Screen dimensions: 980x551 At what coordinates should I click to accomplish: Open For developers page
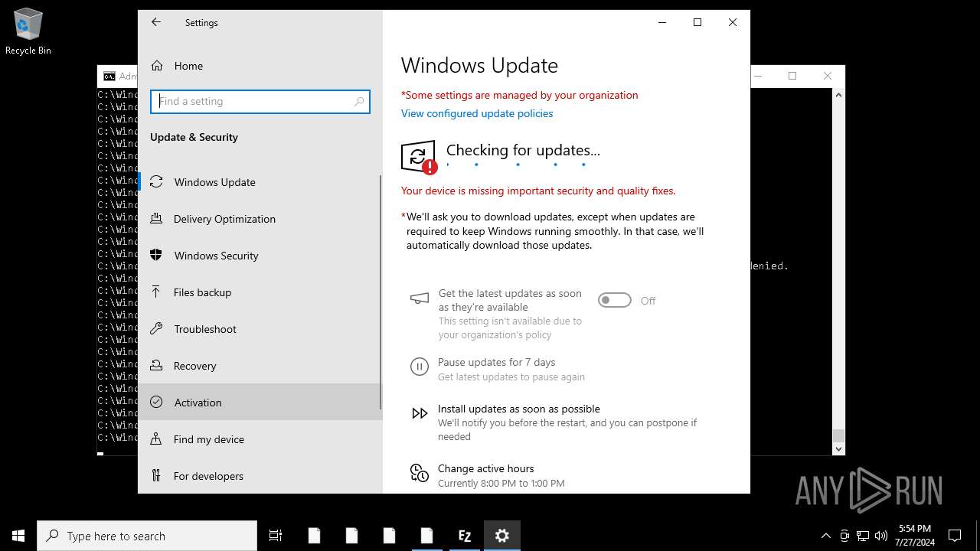(x=260, y=476)
